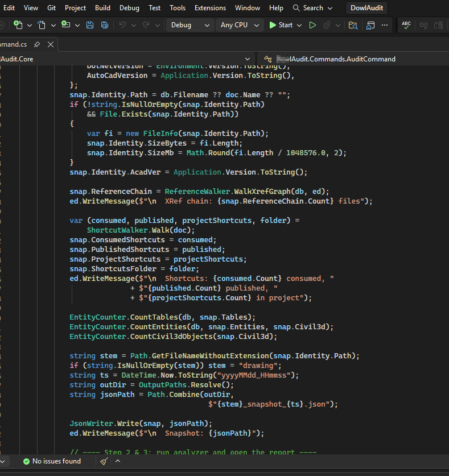This screenshot has height=476, width=449.
Task: Open the Debug configuration dropdown
Action: click(x=190, y=25)
